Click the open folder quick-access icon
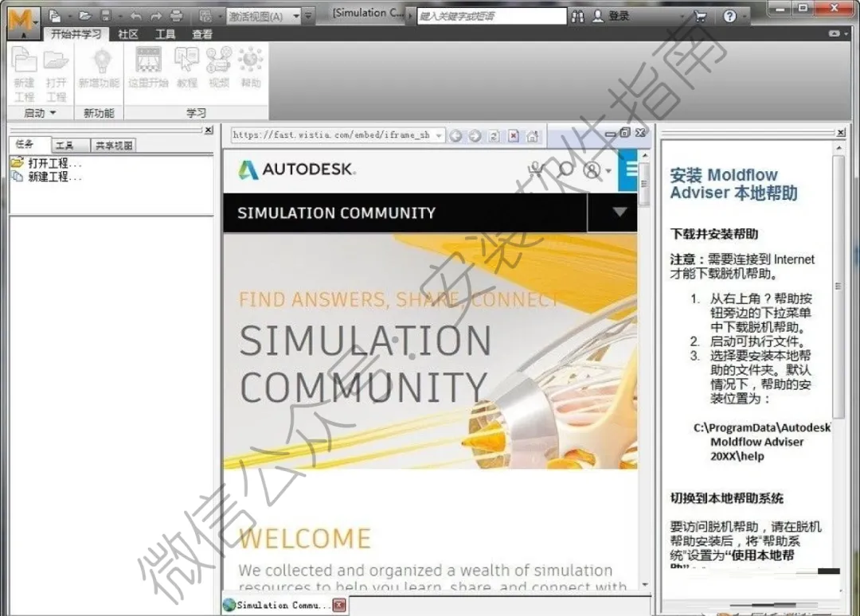Viewport: 860px width, 616px height. click(x=84, y=16)
